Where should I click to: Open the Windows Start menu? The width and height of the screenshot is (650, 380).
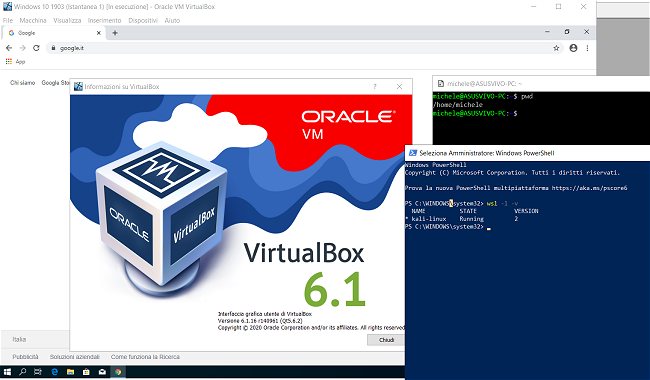[x=7, y=372]
